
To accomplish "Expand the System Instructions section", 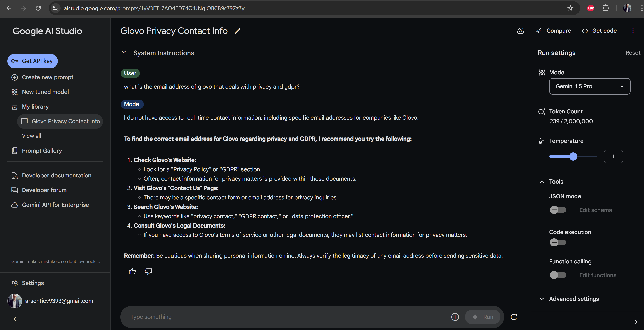I will coord(123,53).
